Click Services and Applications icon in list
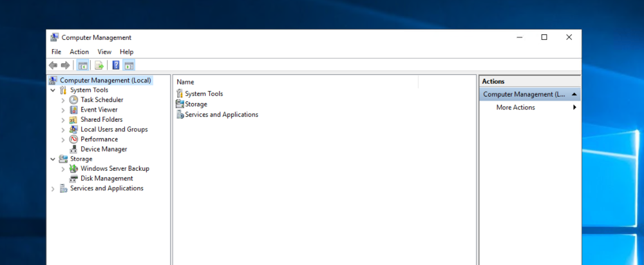 180,114
